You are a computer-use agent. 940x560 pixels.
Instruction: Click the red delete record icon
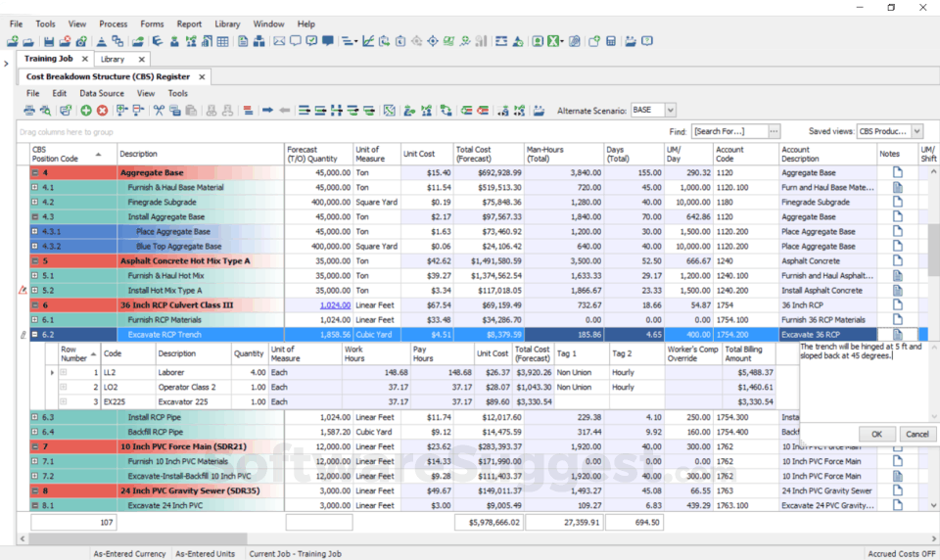point(102,111)
